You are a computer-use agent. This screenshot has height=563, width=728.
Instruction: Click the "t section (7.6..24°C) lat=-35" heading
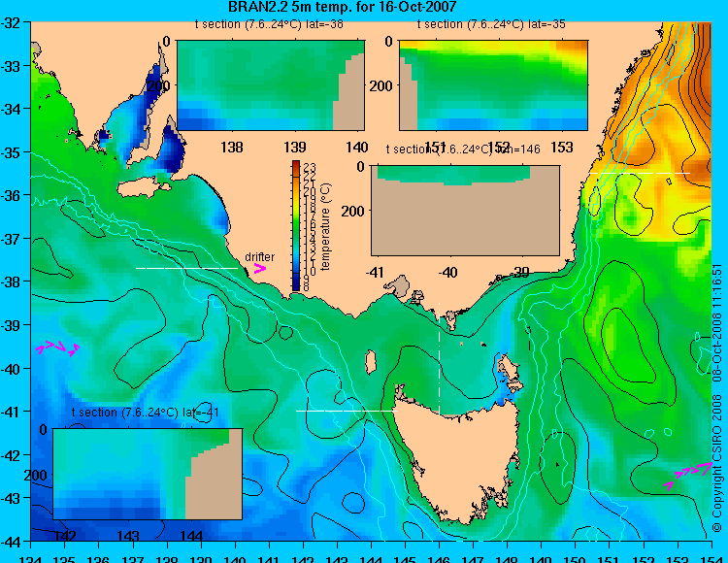[x=491, y=24]
